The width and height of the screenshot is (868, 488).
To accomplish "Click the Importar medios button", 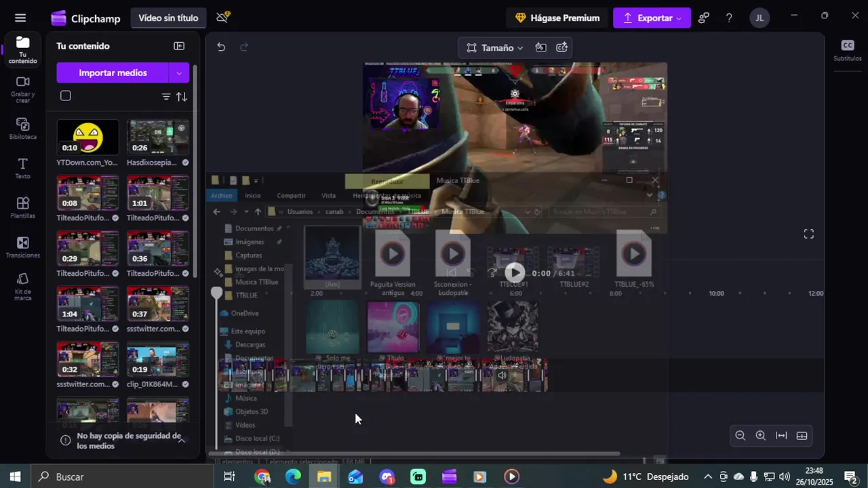I will click(x=113, y=73).
